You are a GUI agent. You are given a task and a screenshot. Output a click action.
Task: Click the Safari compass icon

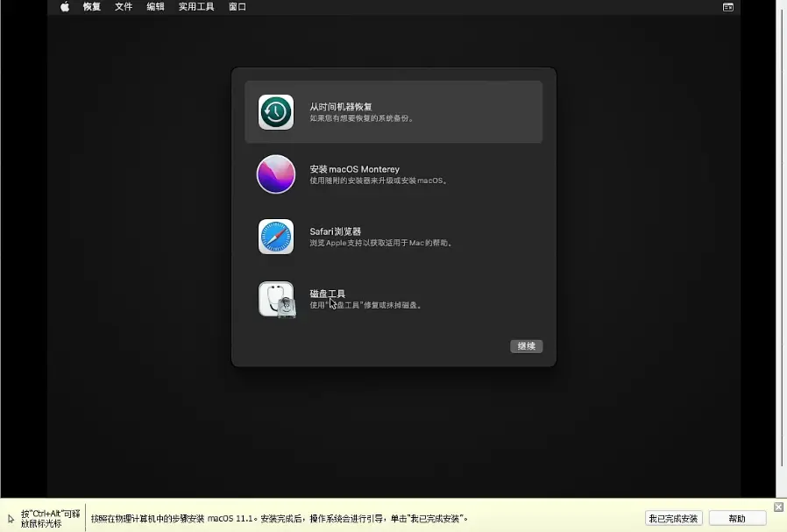click(x=276, y=237)
